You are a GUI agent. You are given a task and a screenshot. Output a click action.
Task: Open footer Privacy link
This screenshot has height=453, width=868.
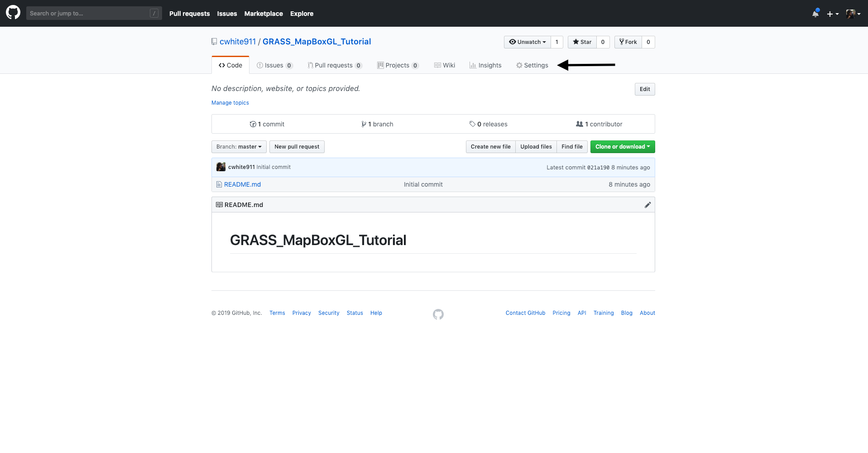click(x=302, y=313)
